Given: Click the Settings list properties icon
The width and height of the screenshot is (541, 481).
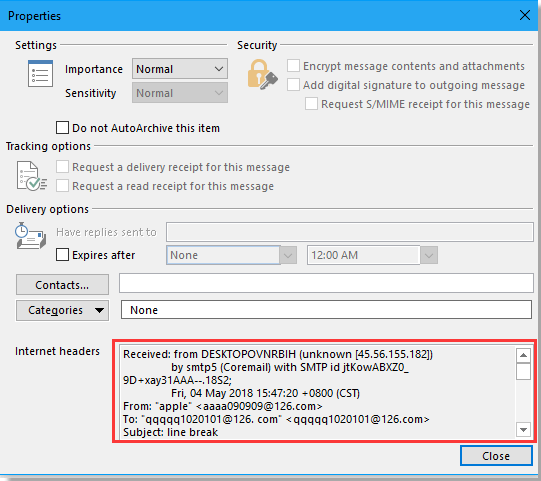Looking at the screenshot, I should 40,73.
